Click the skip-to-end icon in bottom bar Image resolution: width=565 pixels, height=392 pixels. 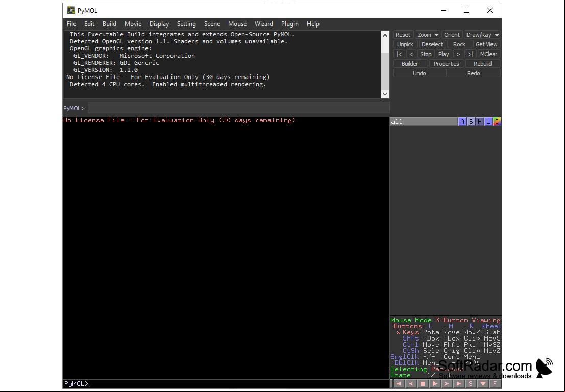(459, 384)
